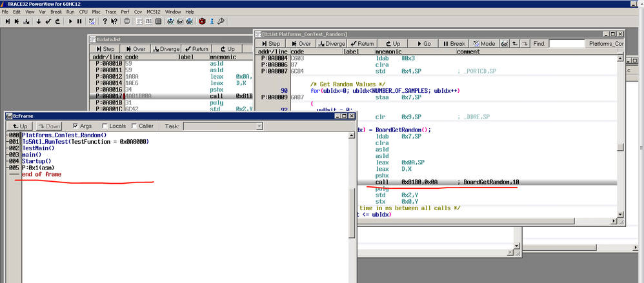
Task: Click the Step Over icon in main toolbar
Action: (17, 21)
